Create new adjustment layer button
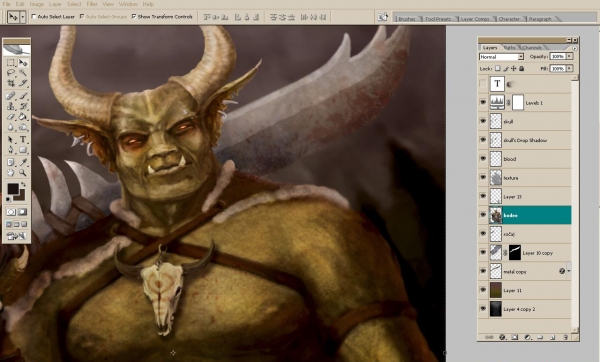Image resolution: width=600 pixels, height=362 pixels. coord(527,337)
